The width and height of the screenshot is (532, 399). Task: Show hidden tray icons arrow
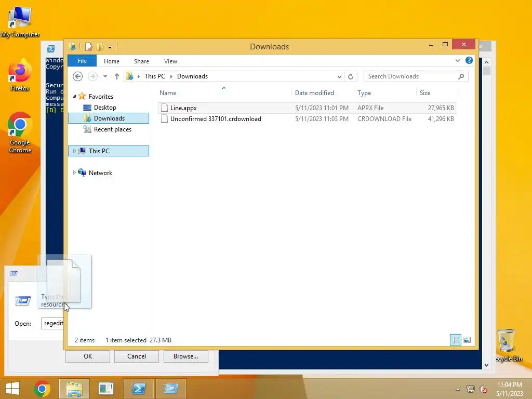point(458,389)
